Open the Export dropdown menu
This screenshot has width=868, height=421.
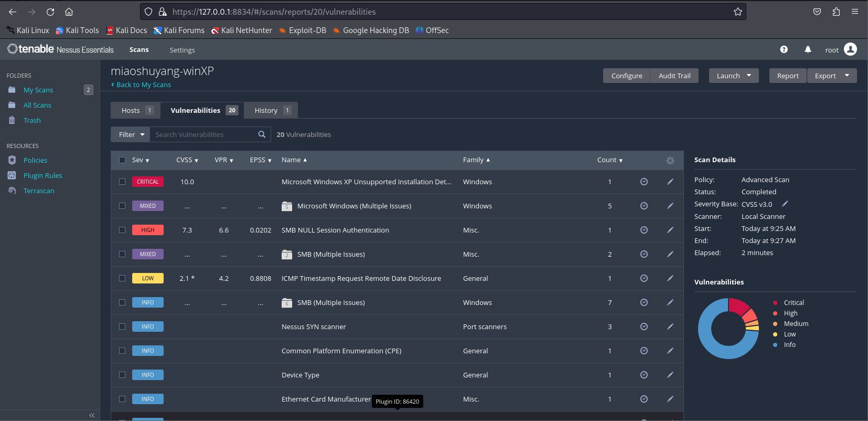point(832,76)
